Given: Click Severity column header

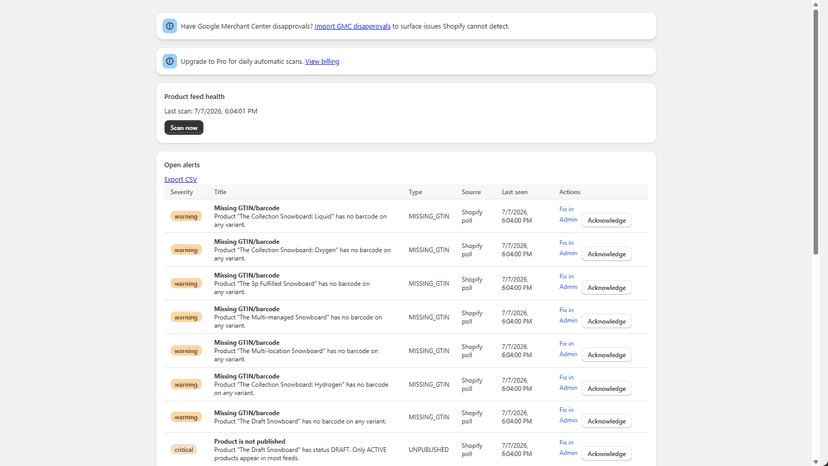Looking at the screenshot, I should tap(182, 192).
